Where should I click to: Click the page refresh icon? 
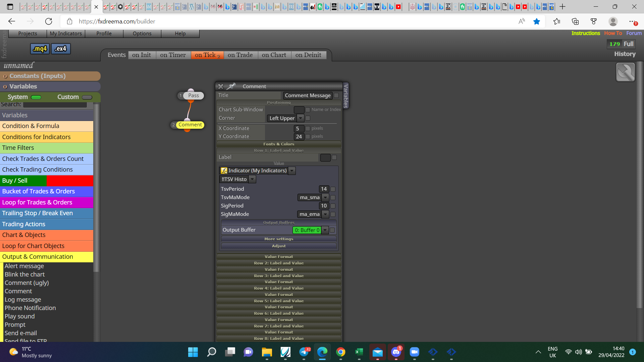(49, 21)
